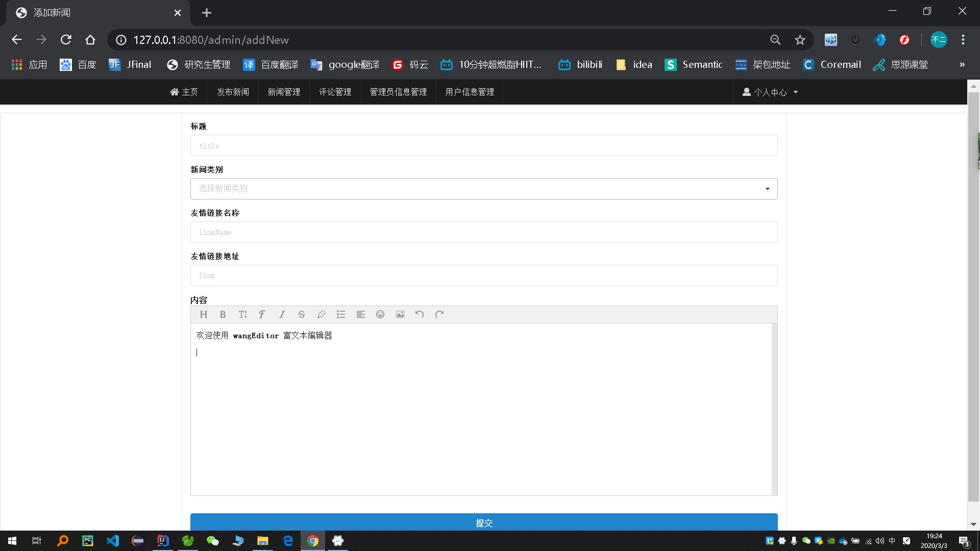Expand the 选择新闻类别 dropdown
980x551 pixels.
tap(484, 189)
